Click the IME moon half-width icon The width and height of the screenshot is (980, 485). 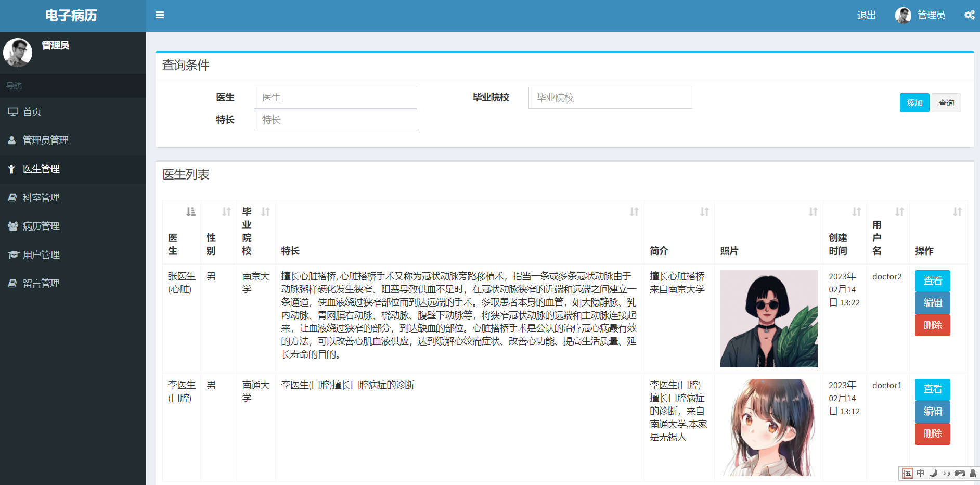[x=934, y=474]
